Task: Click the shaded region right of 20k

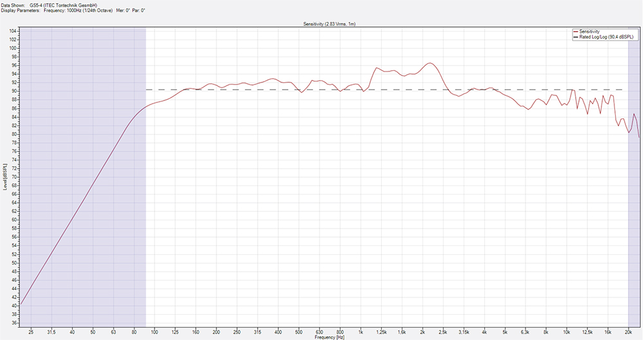Action: [634, 193]
